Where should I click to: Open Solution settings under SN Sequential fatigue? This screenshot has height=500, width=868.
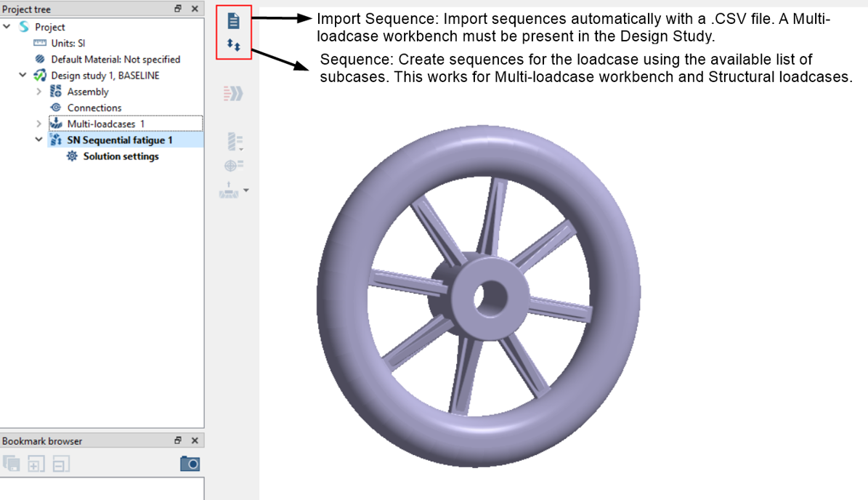point(121,156)
